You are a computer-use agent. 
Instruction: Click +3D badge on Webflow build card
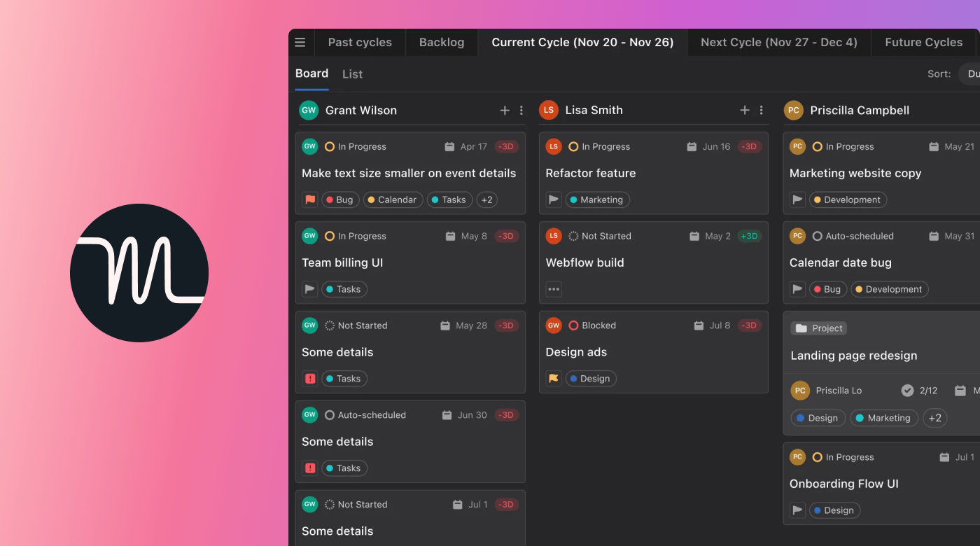click(749, 236)
